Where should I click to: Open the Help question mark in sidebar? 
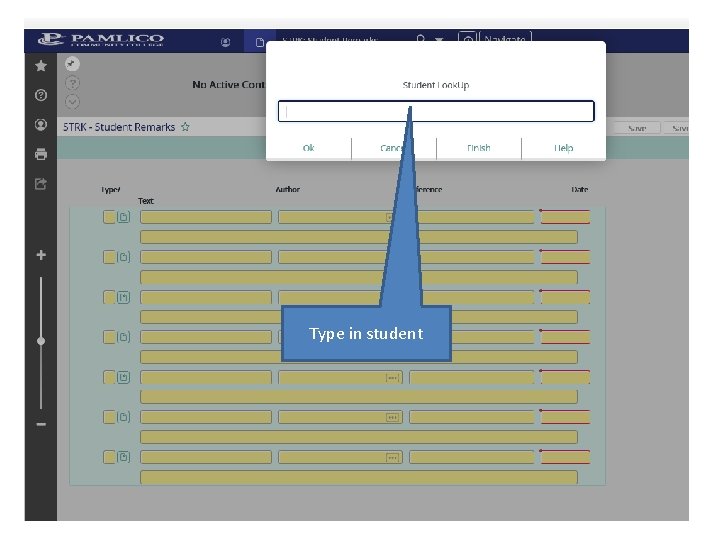[x=41, y=95]
